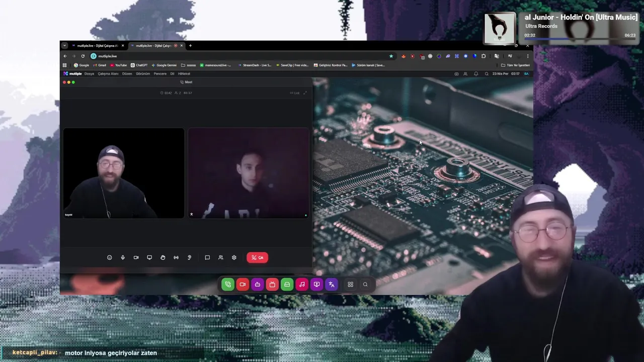Image resolution: width=644 pixels, height=362 pixels.
Task: Open Meet settings gear
Action: [234, 257]
